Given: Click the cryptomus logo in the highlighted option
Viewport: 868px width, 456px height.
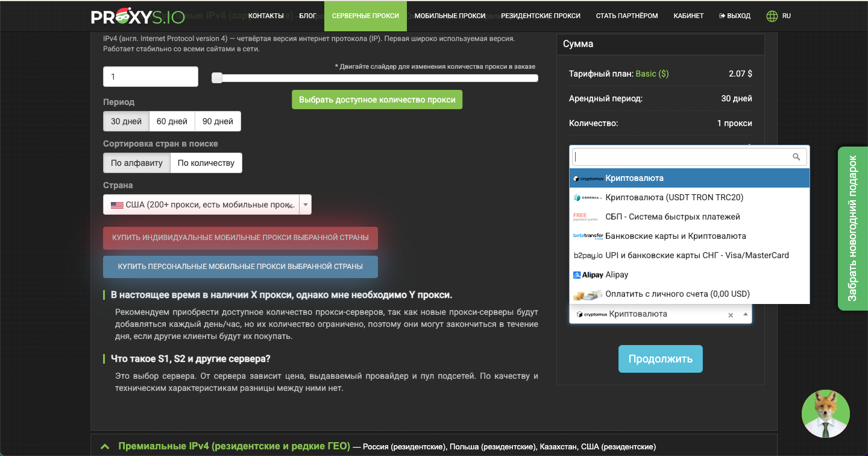Looking at the screenshot, I should click(588, 179).
